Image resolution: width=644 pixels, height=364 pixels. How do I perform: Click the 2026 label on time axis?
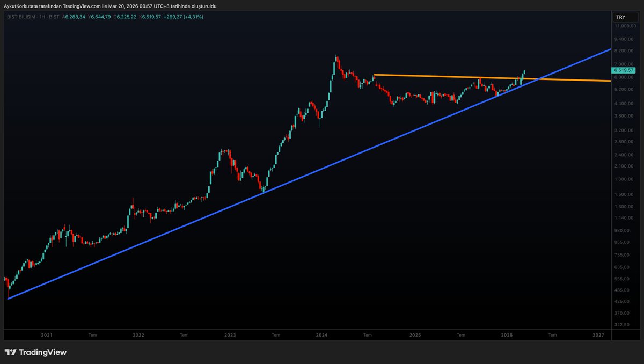pyautogui.click(x=507, y=334)
